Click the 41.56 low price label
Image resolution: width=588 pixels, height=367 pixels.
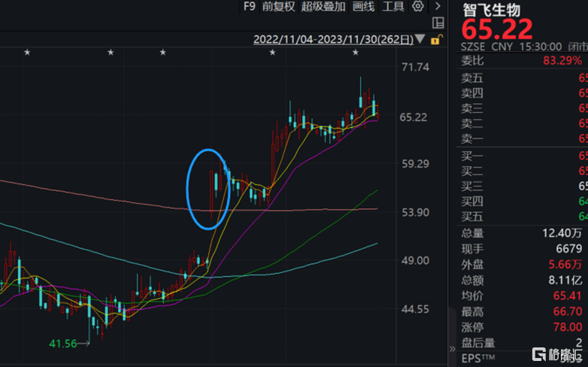(62, 344)
